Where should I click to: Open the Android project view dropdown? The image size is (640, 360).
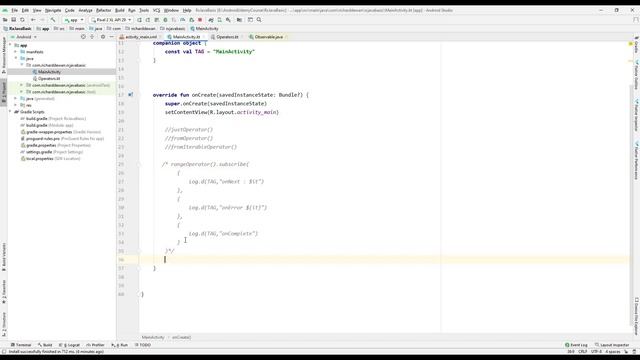pyautogui.click(x=24, y=37)
